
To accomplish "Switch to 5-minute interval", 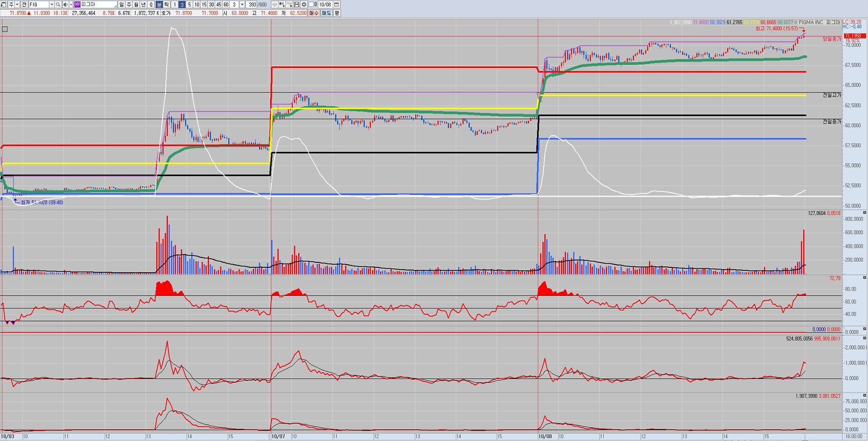I will [x=189, y=5].
